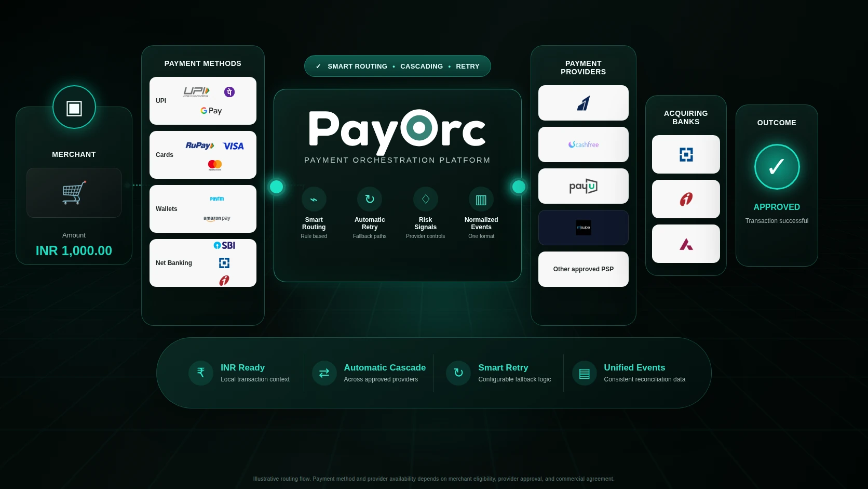Image resolution: width=868 pixels, height=489 pixels.
Task: Click the rupee icon next to INR Ready
Action: tap(201, 373)
